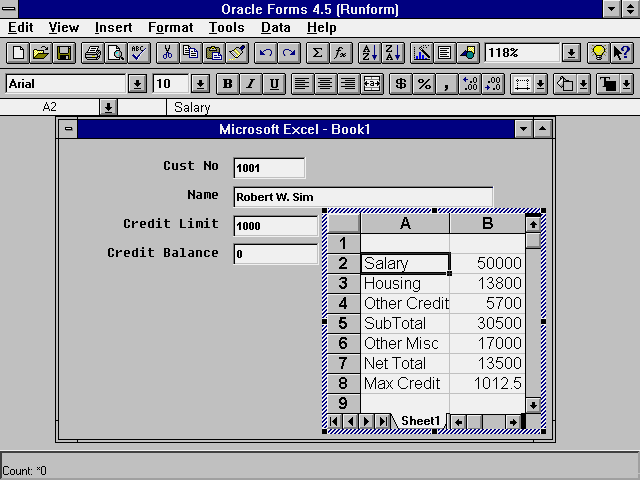Viewport: 640px width, 480px height.
Task: Click the Print icon in toolbar
Action: 92,53
